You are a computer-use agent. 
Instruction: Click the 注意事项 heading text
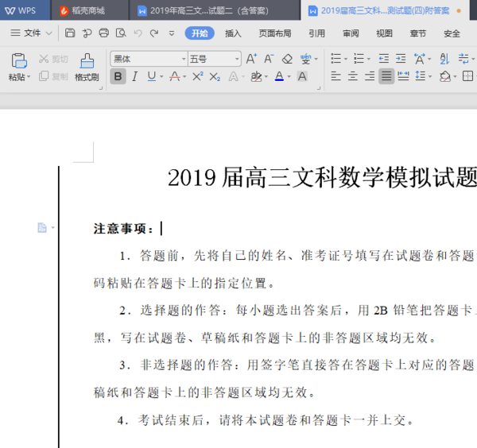tap(123, 229)
